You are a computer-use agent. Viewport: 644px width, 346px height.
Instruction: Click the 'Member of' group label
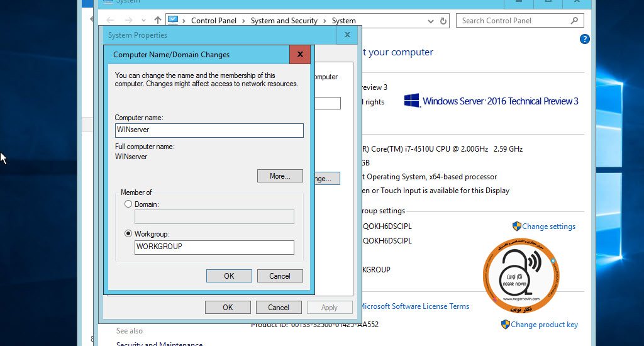136,193
